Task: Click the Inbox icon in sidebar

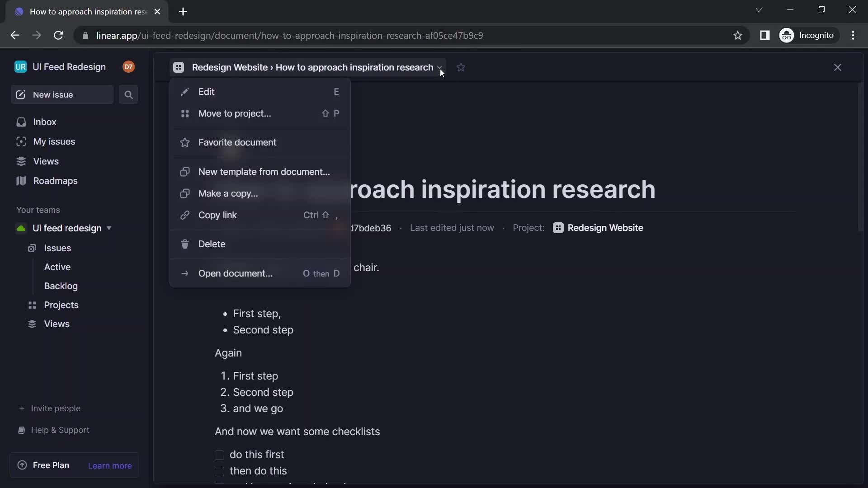Action: (x=21, y=122)
